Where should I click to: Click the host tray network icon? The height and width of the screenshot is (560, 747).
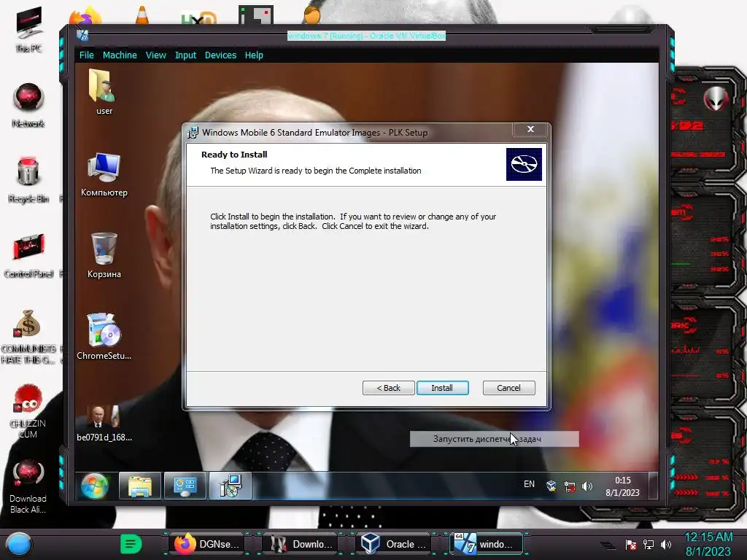649,545
